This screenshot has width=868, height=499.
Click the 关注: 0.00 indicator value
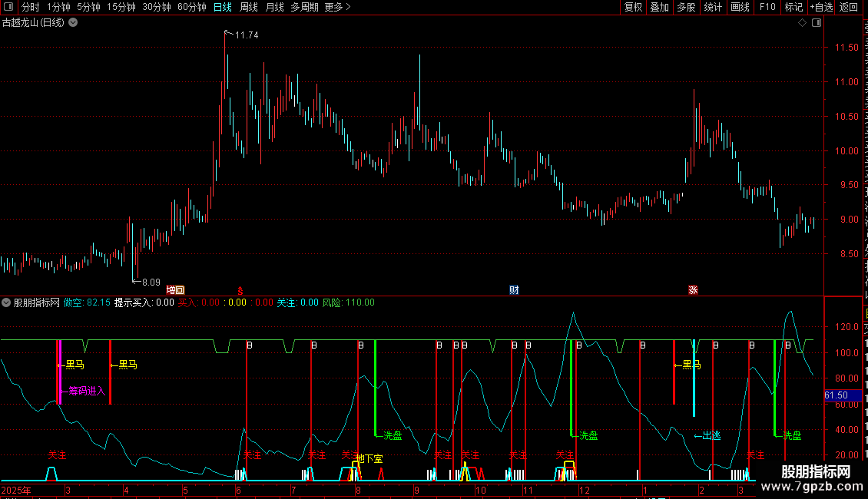[x=298, y=302]
